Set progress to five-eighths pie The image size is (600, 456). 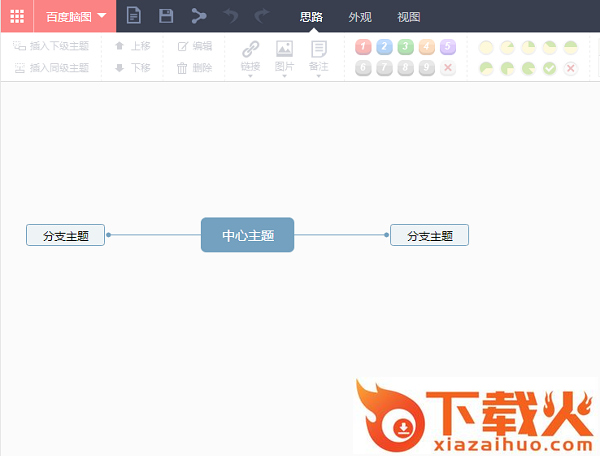486,68
